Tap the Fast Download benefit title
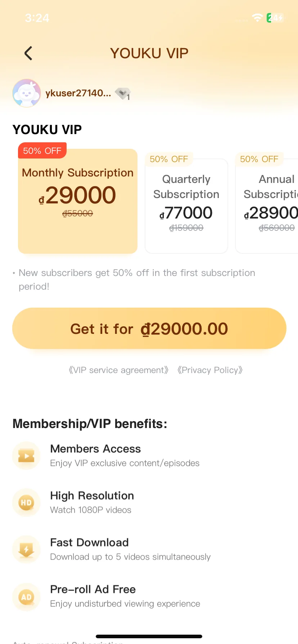This screenshot has height=644, width=298. pyautogui.click(x=89, y=542)
